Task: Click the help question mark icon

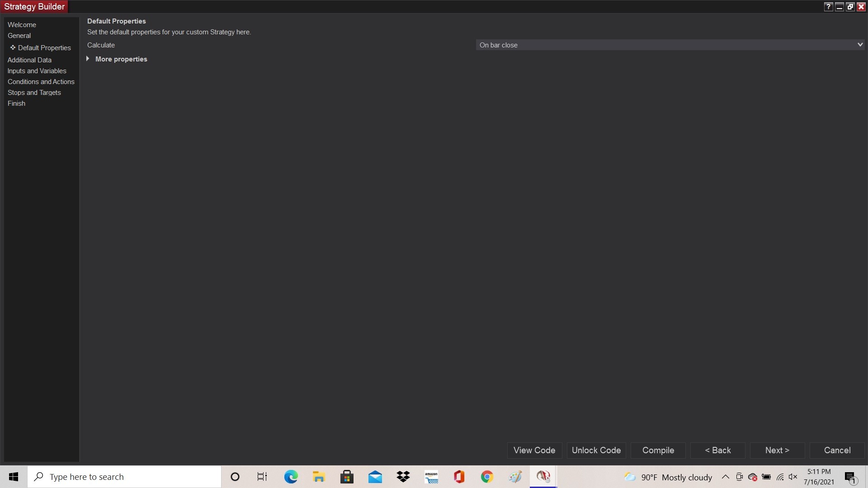Action: tap(828, 7)
